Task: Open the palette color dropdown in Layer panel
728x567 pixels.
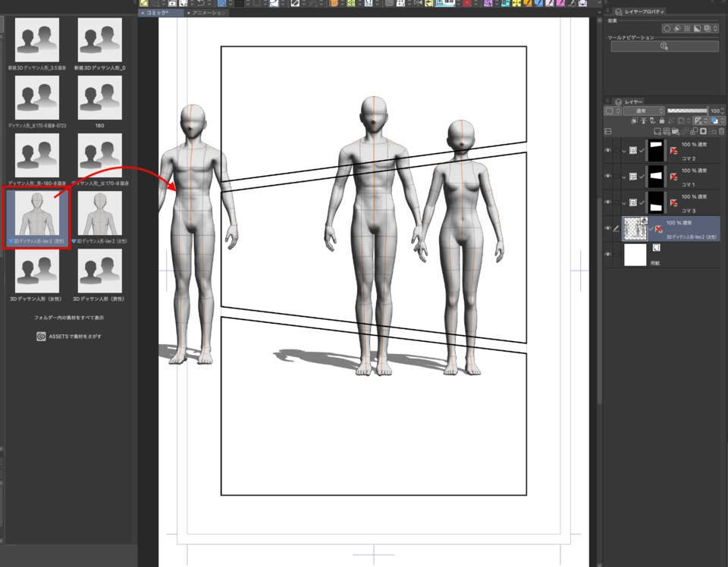Action: click(613, 111)
